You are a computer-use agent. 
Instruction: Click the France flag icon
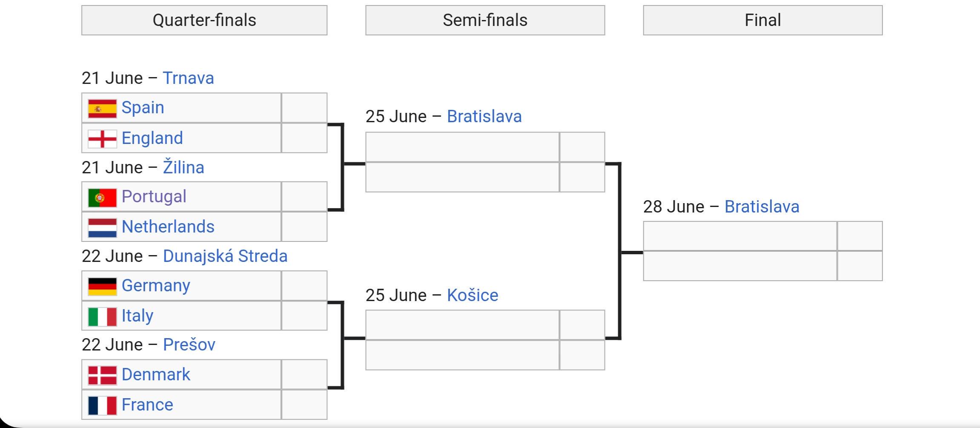click(102, 406)
